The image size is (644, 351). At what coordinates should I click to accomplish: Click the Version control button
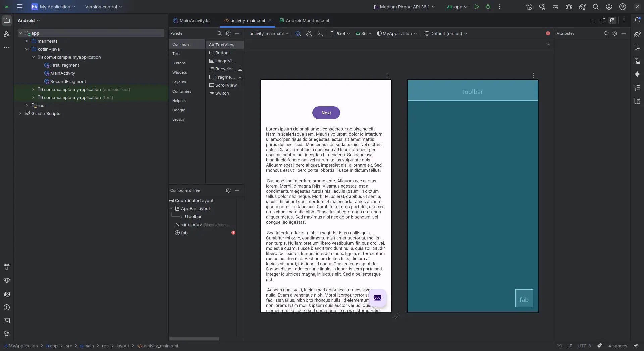click(x=103, y=7)
